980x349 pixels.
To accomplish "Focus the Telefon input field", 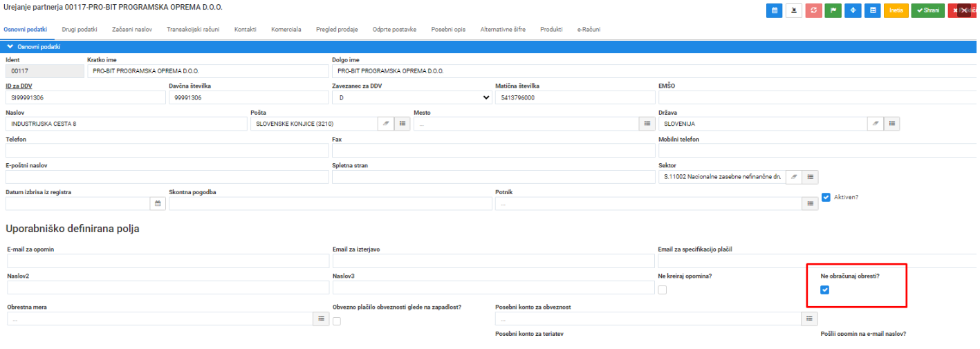I will tap(167, 150).
